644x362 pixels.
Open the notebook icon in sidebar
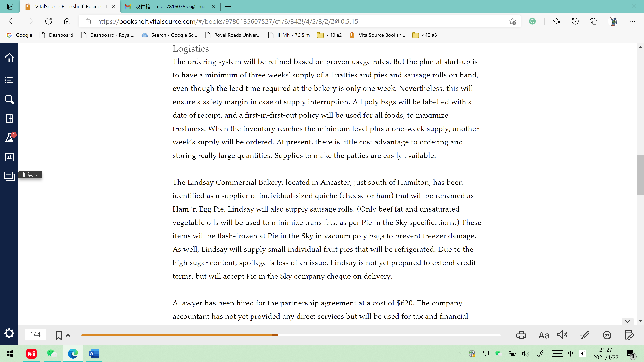(9, 119)
